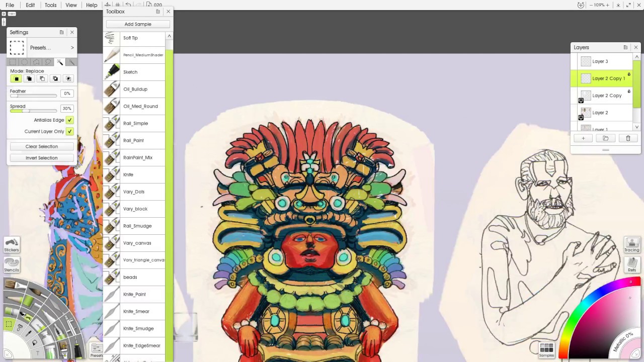Open the color Samples pod

546,350
